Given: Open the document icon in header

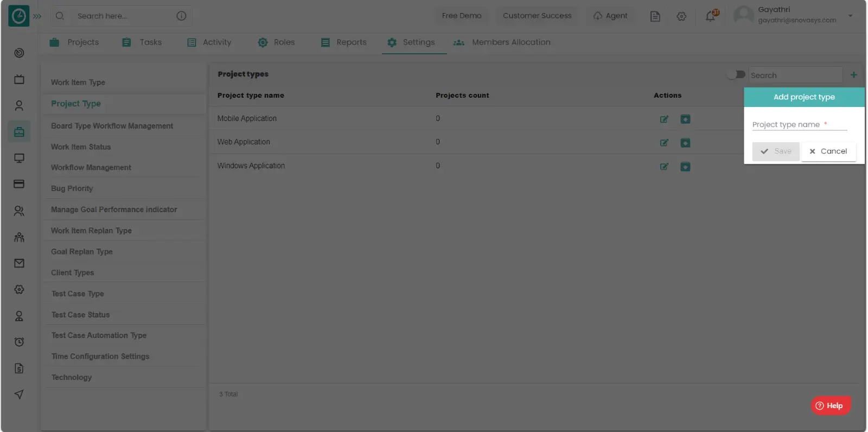Looking at the screenshot, I should 655,16.
